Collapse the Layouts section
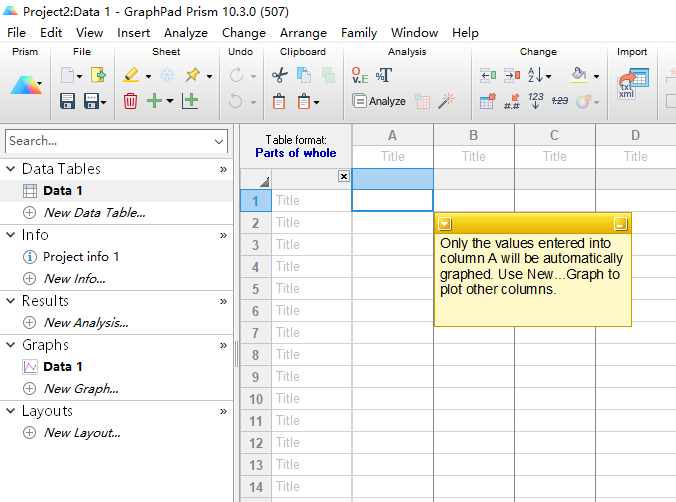Viewport: 676px width, 502px height. (x=11, y=411)
